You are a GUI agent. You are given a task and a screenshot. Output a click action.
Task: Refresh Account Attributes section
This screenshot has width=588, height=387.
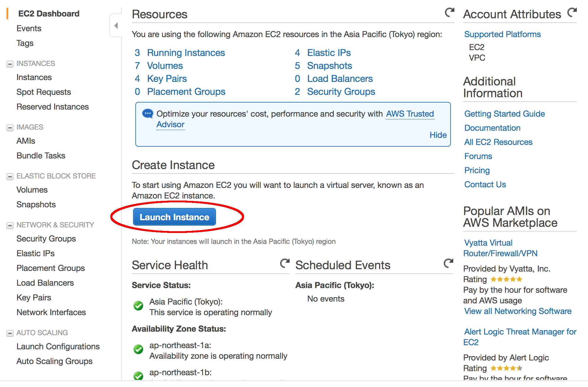pyautogui.click(x=572, y=12)
